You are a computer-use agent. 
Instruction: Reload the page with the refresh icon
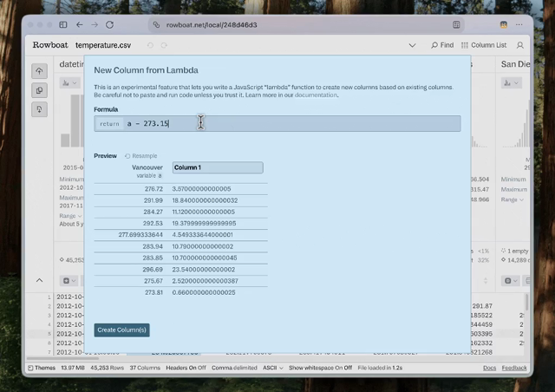click(x=110, y=25)
